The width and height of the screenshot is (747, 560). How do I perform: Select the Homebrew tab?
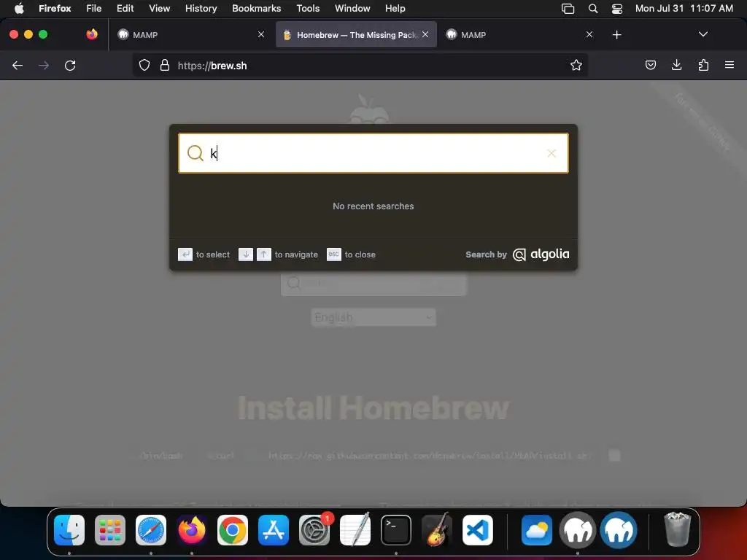pyautogui.click(x=356, y=35)
